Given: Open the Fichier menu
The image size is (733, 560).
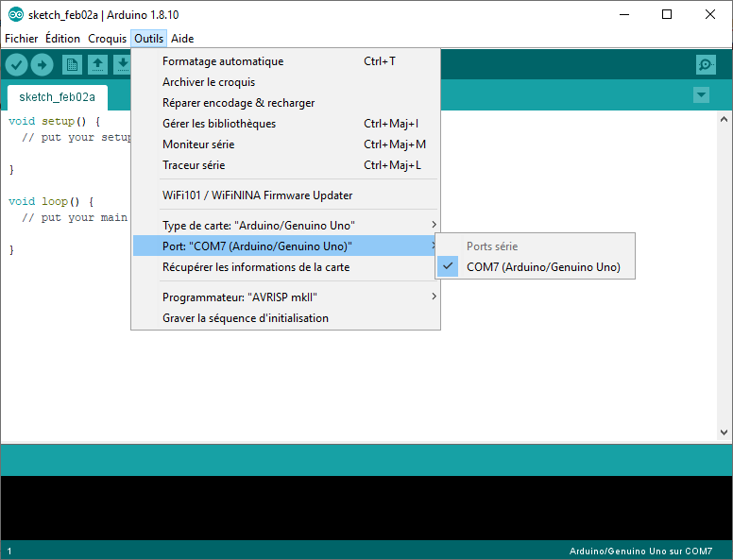Looking at the screenshot, I should [x=22, y=39].
